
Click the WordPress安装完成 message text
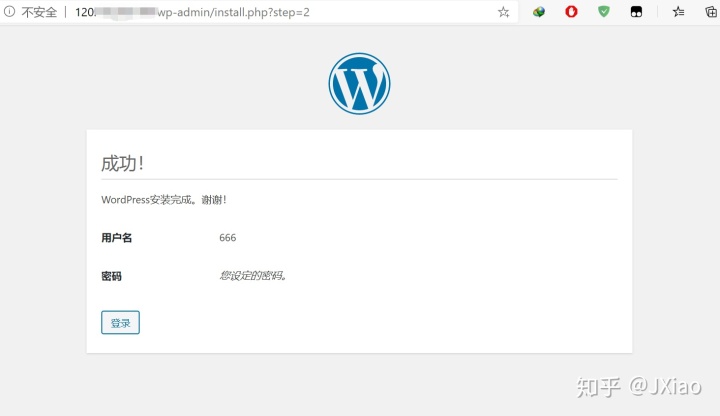(163, 200)
